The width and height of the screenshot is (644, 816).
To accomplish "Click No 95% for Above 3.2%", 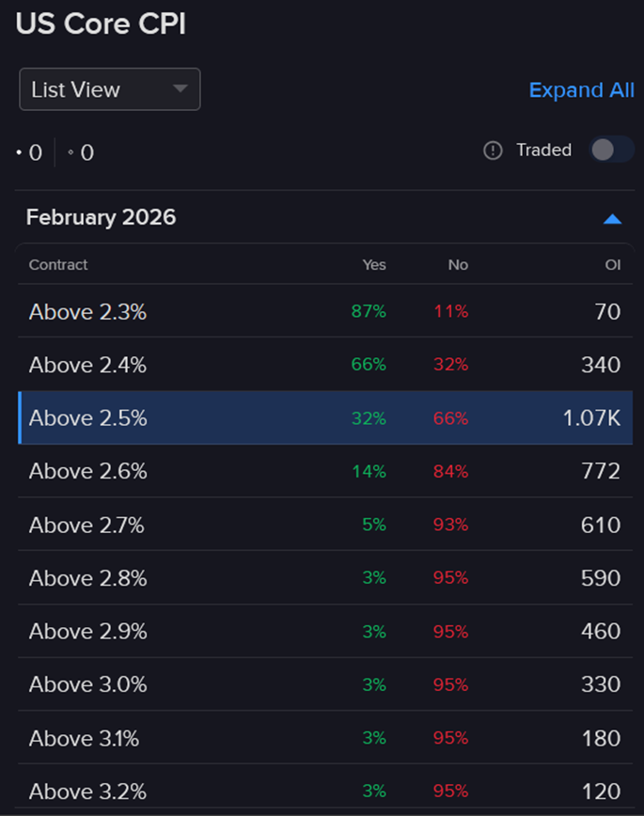I will (x=450, y=792).
